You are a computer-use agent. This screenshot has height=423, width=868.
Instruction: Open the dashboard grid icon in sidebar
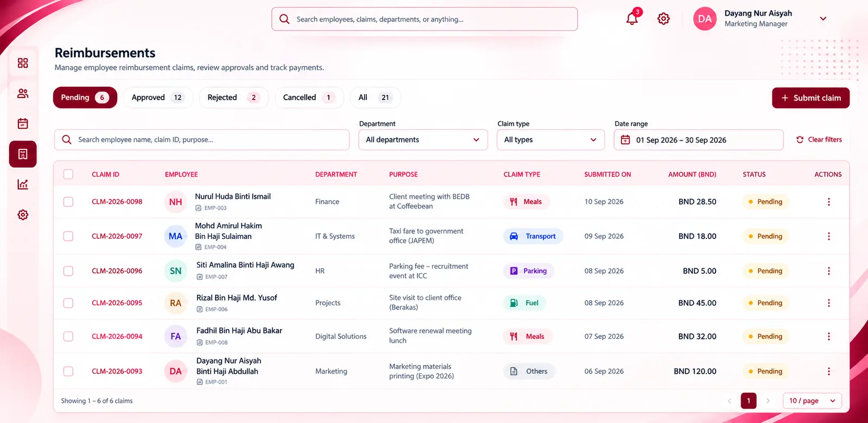click(x=23, y=63)
